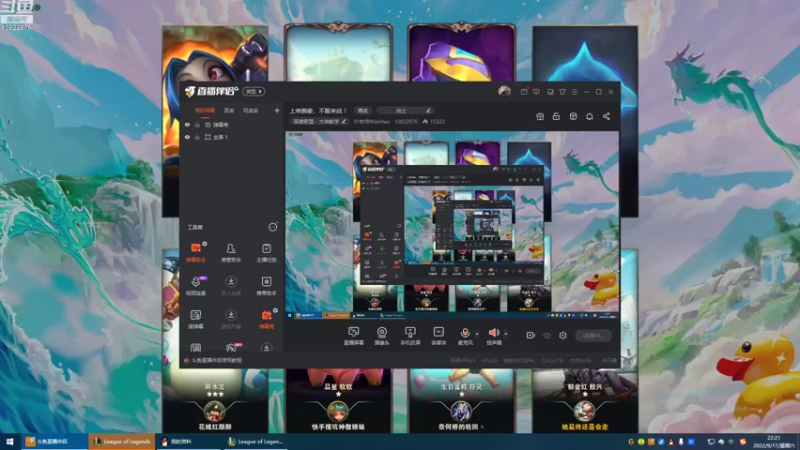Open the orange 弹幕秀 tool in toolbox

(266, 319)
